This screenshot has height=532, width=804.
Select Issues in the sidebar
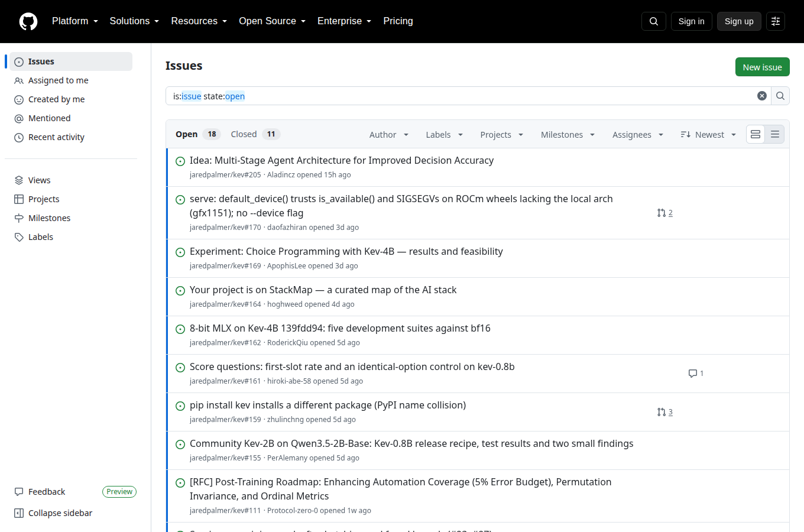71,61
